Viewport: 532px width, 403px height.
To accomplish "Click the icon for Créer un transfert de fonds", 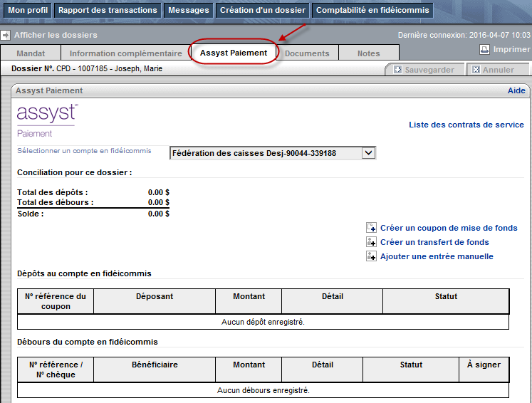I will pyautogui.click(x=370, y=242).
